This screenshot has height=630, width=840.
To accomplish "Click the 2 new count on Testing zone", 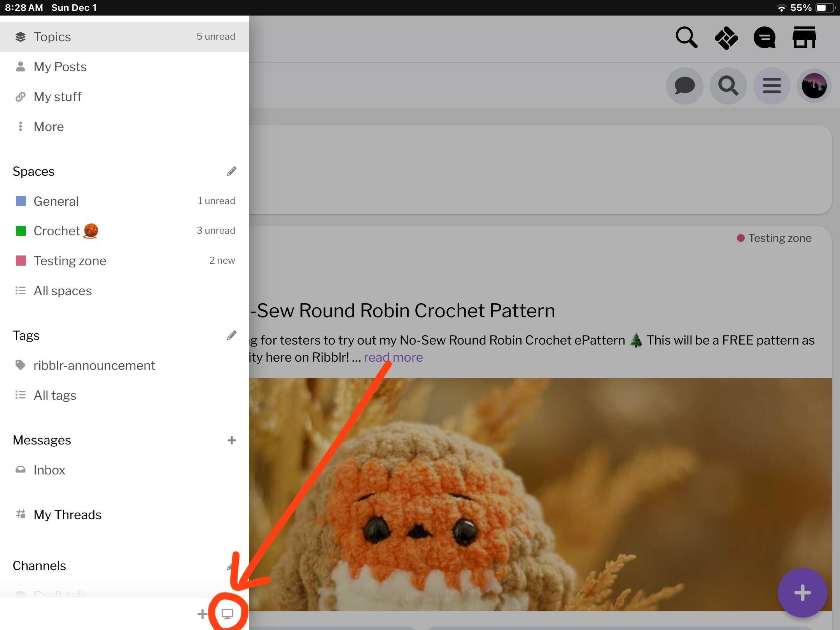I will 222,260.
